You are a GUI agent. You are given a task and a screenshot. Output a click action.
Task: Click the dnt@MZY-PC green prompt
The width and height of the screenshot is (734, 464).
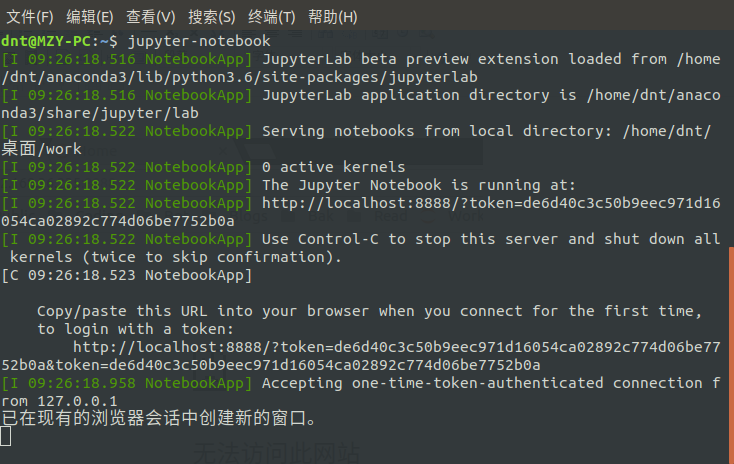tap(46, 41)
